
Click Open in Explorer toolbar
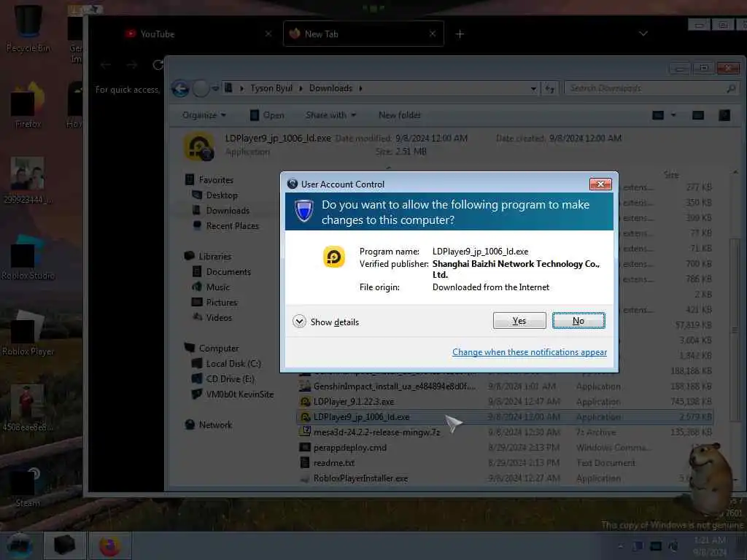click(267, 115)
